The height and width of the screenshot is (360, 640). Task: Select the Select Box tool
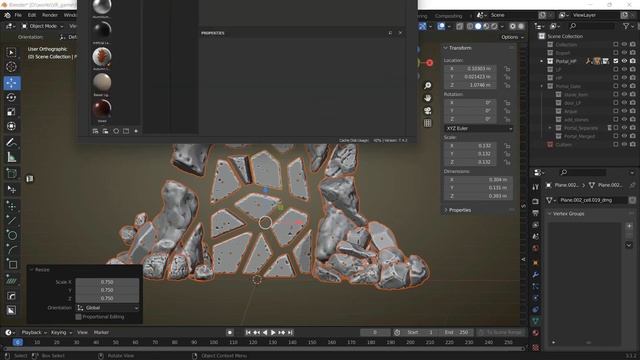[11, 53]
